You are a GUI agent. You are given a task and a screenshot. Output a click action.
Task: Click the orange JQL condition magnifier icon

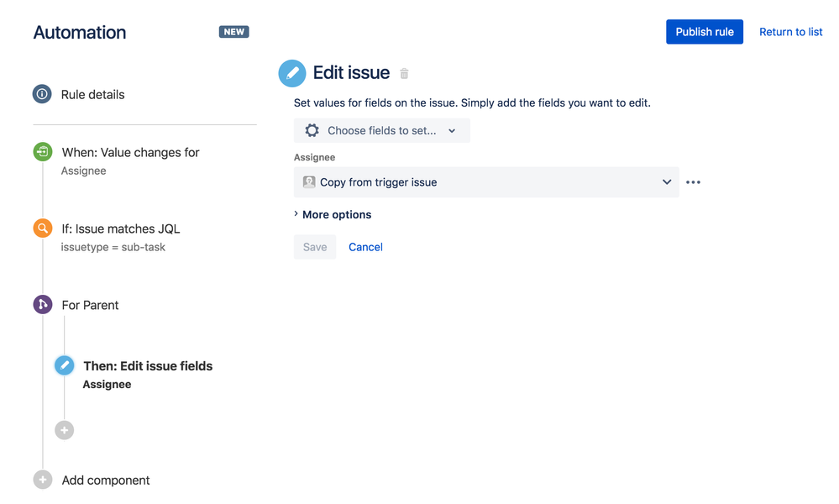(x=42, y=228)
